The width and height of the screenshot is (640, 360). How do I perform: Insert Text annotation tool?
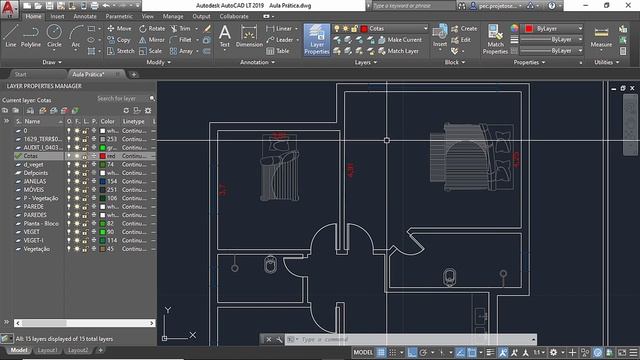point(224,36)
